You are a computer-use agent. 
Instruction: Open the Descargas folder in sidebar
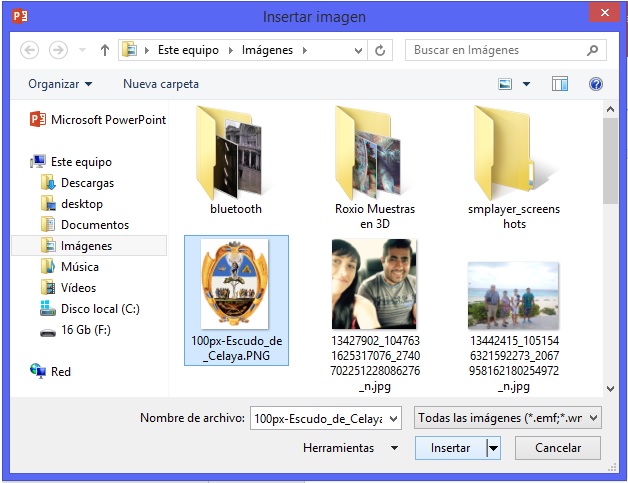(x=87, y=183)
